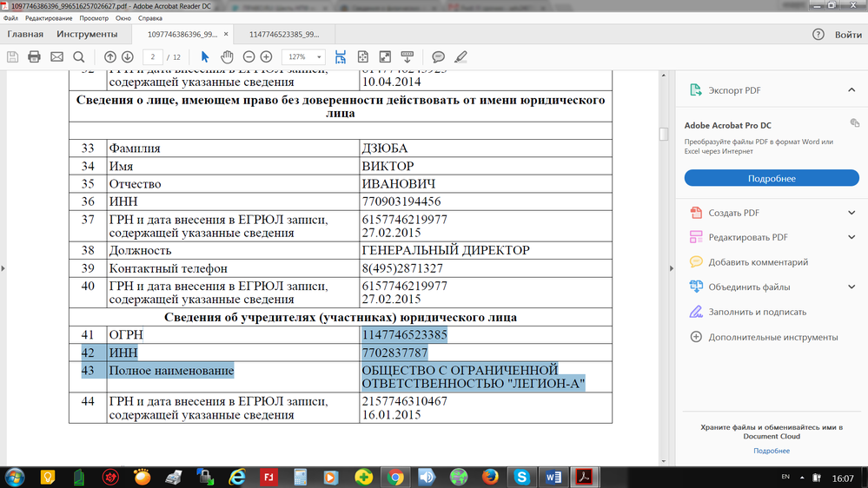Toggle full screen read mode
Image resolution: width=868 pixels, height=488 pixels.
[x=385, y=57]
